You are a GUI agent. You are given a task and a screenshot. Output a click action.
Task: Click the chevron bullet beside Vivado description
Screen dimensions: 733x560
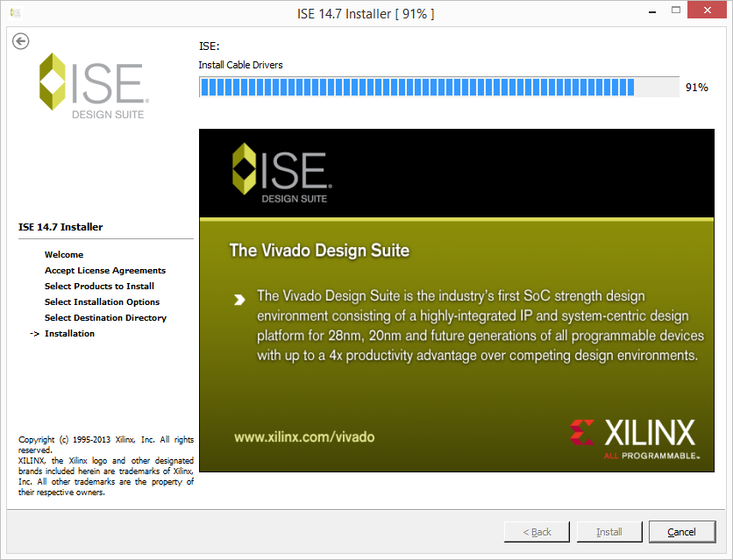[x=239, y=300]
